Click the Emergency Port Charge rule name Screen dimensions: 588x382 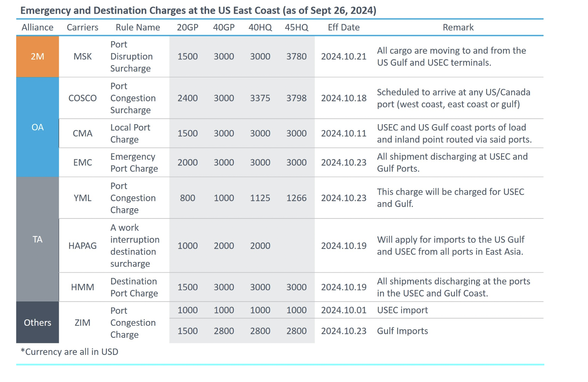click(134, 163)
